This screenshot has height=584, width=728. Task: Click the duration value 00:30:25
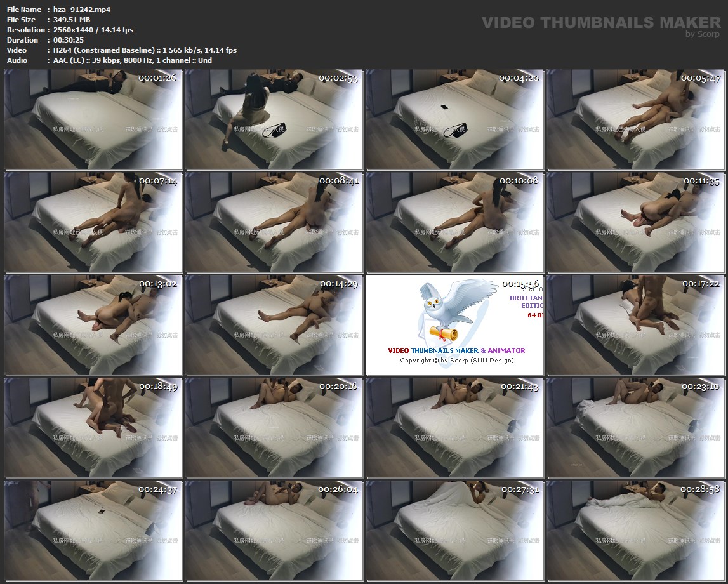coord(69,40)
